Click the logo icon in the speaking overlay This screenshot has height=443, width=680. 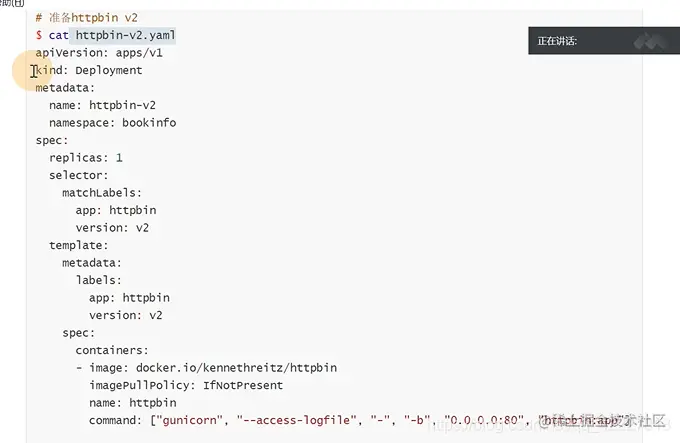point(655,41)
